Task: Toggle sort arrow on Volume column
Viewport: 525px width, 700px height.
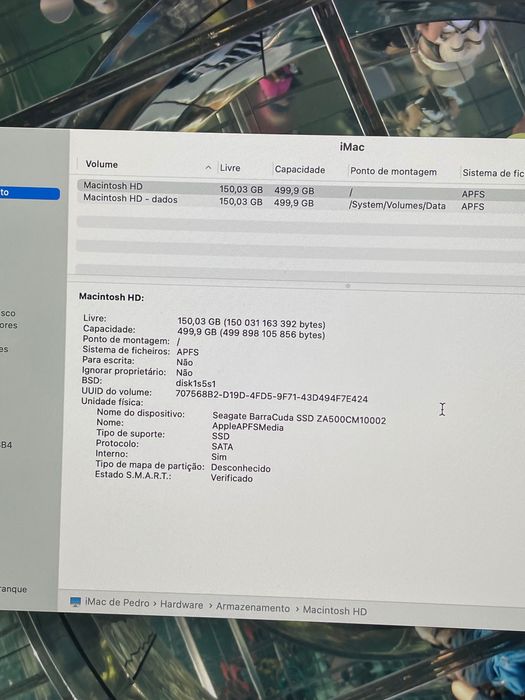Action: pos(208,167)
